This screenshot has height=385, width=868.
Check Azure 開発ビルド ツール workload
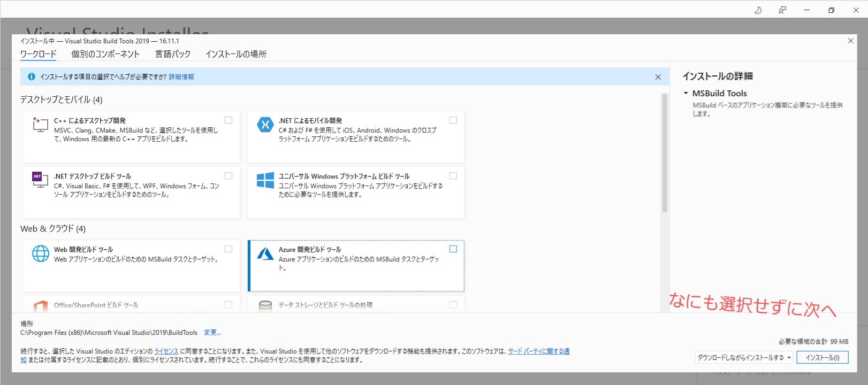(453, 249)
